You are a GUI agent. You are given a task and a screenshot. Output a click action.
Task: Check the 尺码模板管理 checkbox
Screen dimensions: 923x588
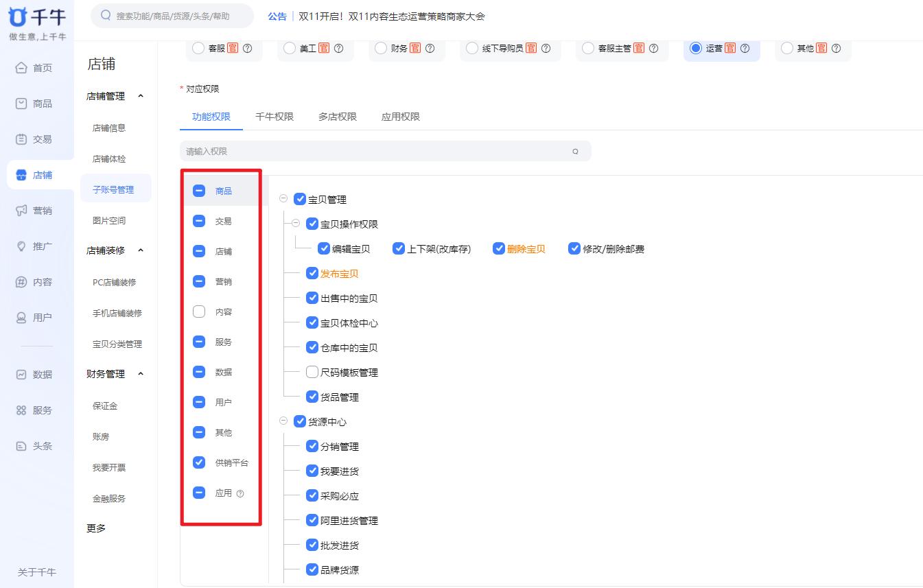click(312, 372)
